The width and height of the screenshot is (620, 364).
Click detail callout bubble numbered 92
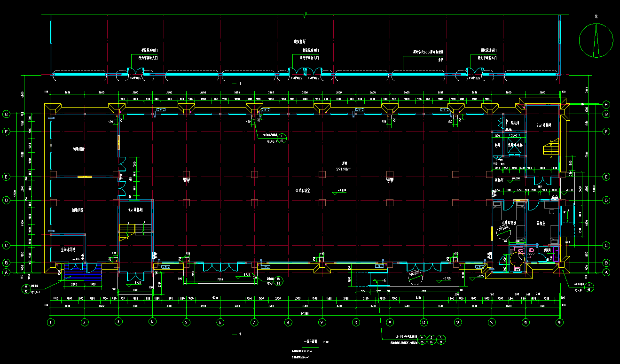tap(25, 288)
